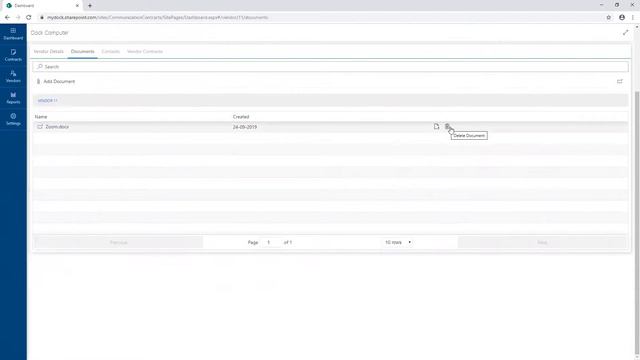640x360 pixels.
Task: Open the Zoom.docx file name
Action: pos(57,127)
